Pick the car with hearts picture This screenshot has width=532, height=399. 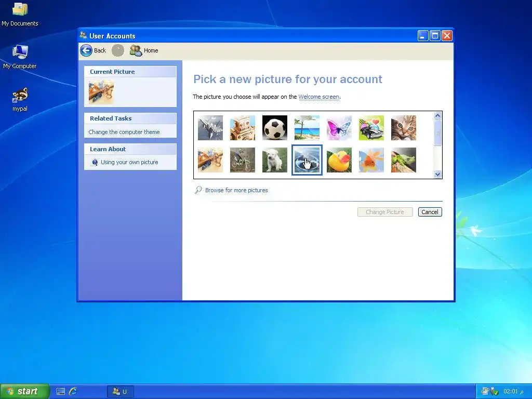coord(371,128)
